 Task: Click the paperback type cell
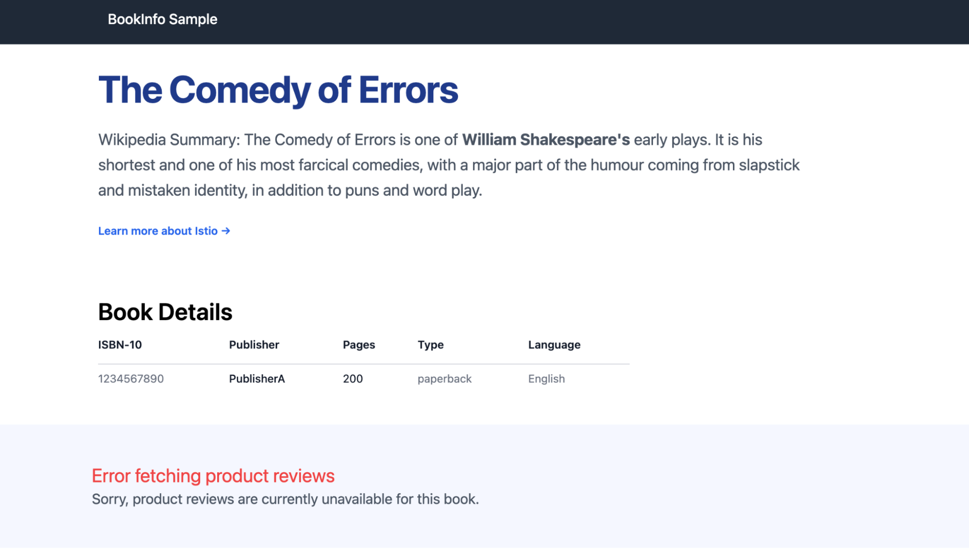[445, 379]
